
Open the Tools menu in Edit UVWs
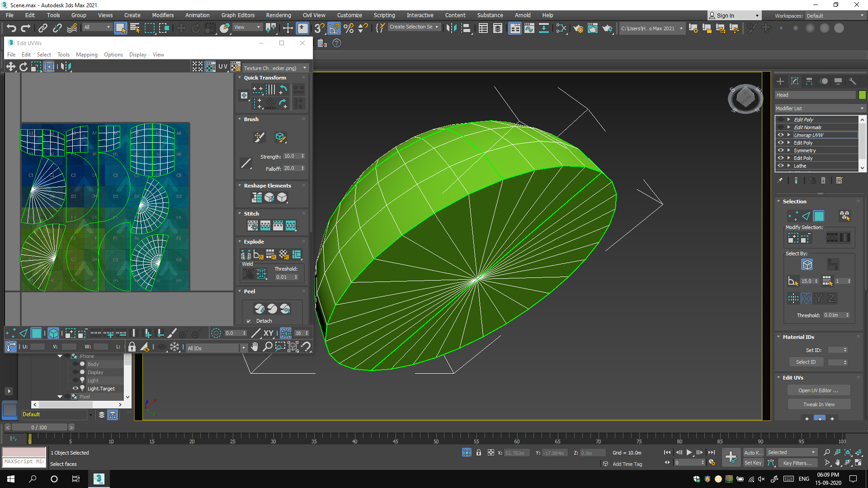(63, 55)
